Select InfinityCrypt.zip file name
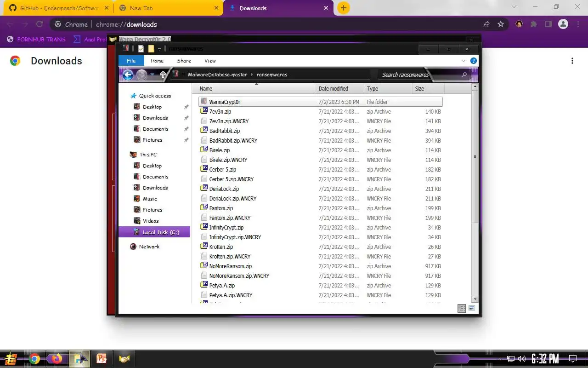This screenshot has width=588, height=368. [x=226, y=228]
